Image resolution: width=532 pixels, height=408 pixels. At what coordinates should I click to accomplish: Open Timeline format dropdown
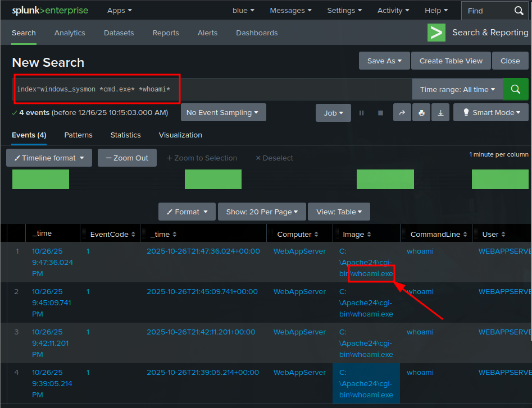click(x=49, y=158)
